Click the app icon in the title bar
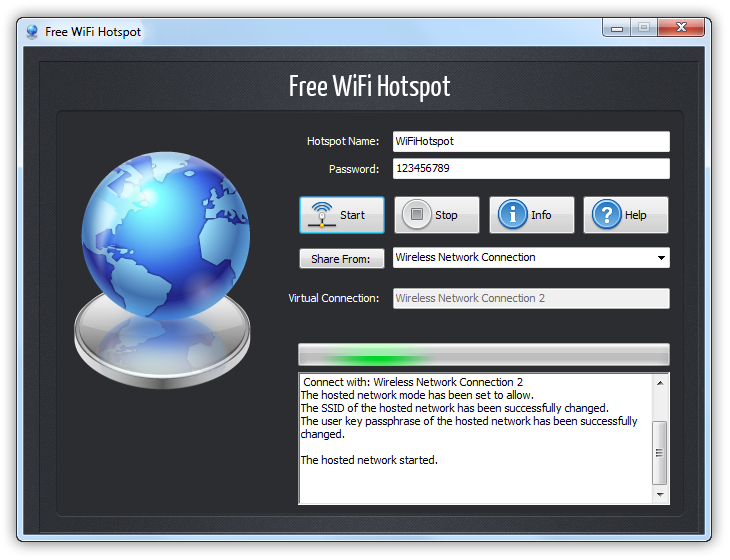 pyautogui.click(x=32, y=31)
